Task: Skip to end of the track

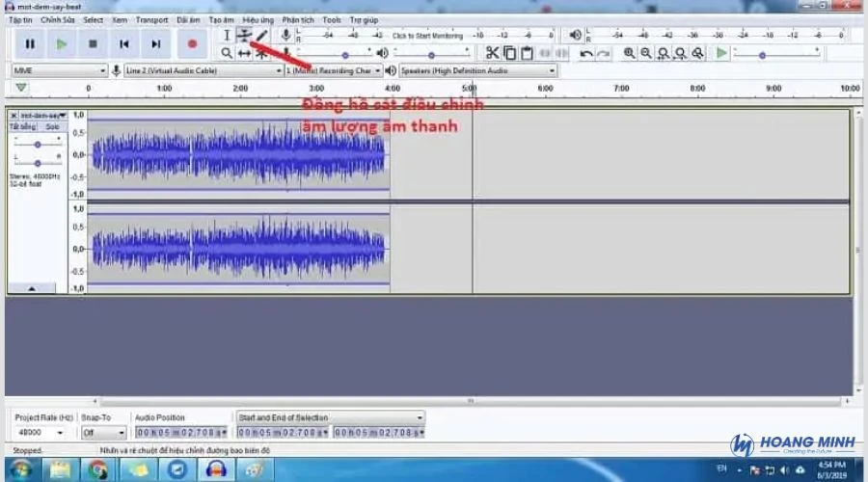Action: [x=155, y=43]
